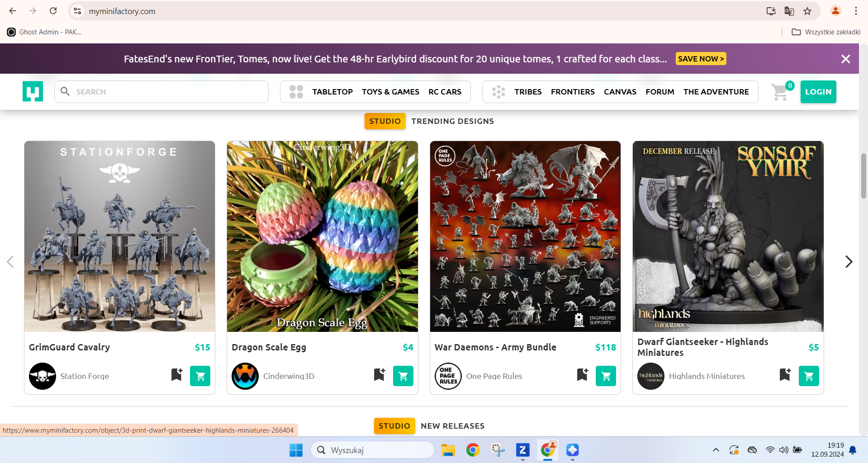Open Ghost Admin bookmark

[44, 32]
